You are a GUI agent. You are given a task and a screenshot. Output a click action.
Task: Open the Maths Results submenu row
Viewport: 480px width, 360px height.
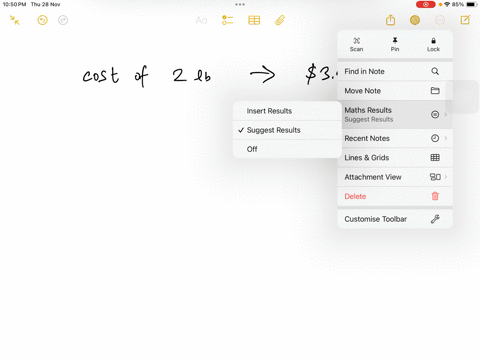395,114
